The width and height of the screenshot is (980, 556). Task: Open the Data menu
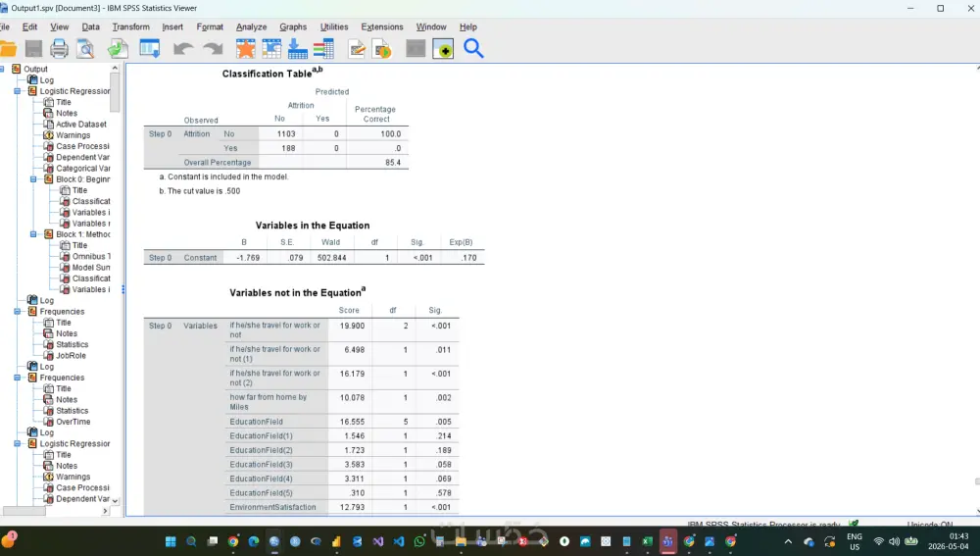pyautogui.click(x=90, y=26)
